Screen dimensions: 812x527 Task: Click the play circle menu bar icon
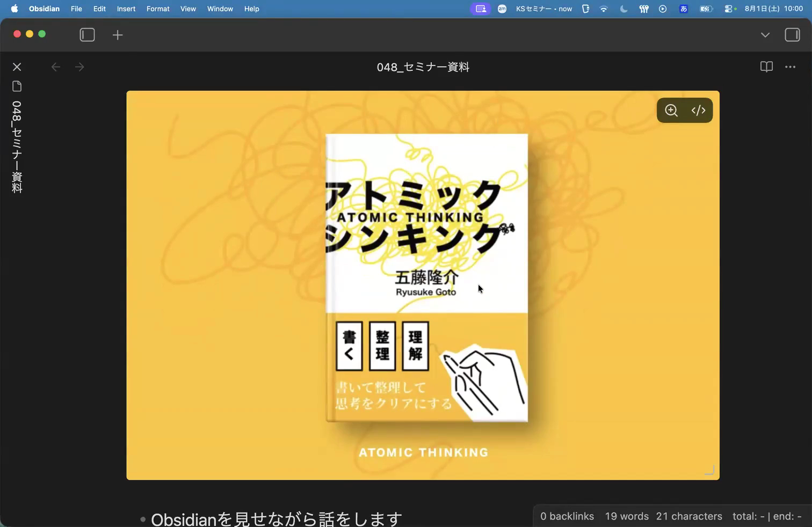(663, 9)
